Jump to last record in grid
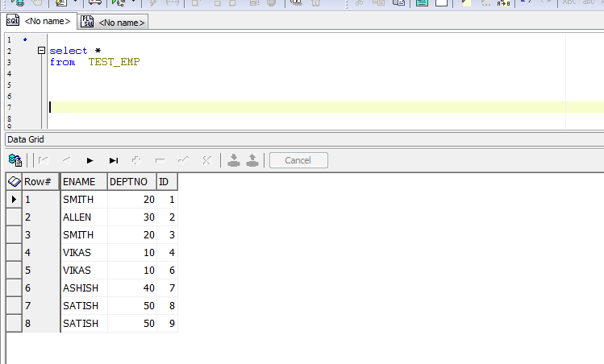Screen dimensions: 604x364 [x=114, y=160]
